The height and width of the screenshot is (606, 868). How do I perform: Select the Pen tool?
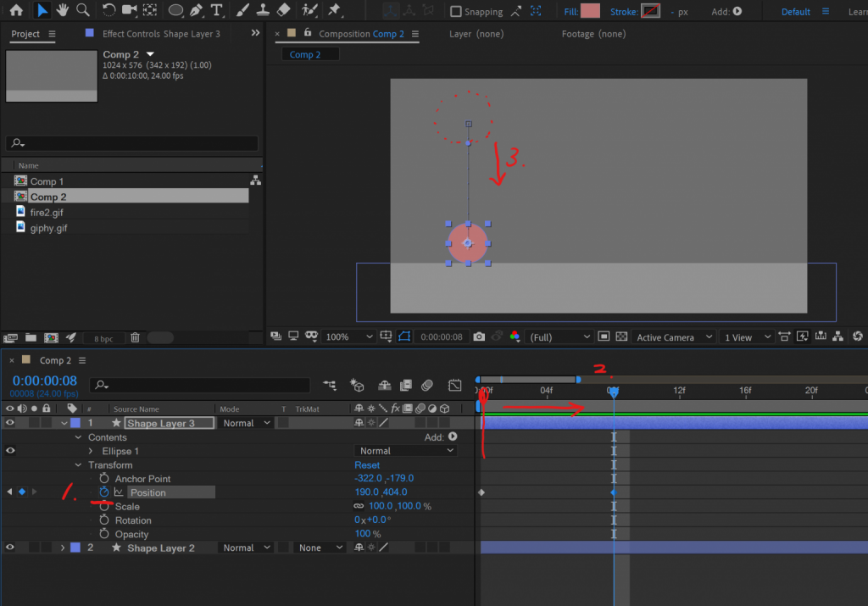tap(197, 10)
